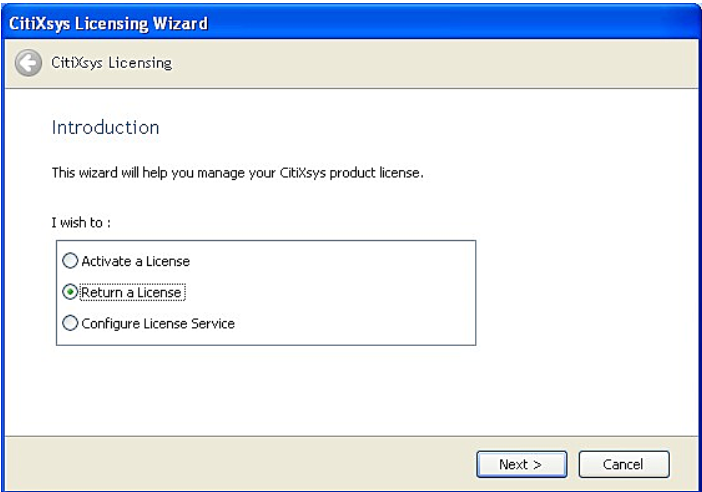
Task: Select the Activate a License radio circle
Action: [70, 261]
